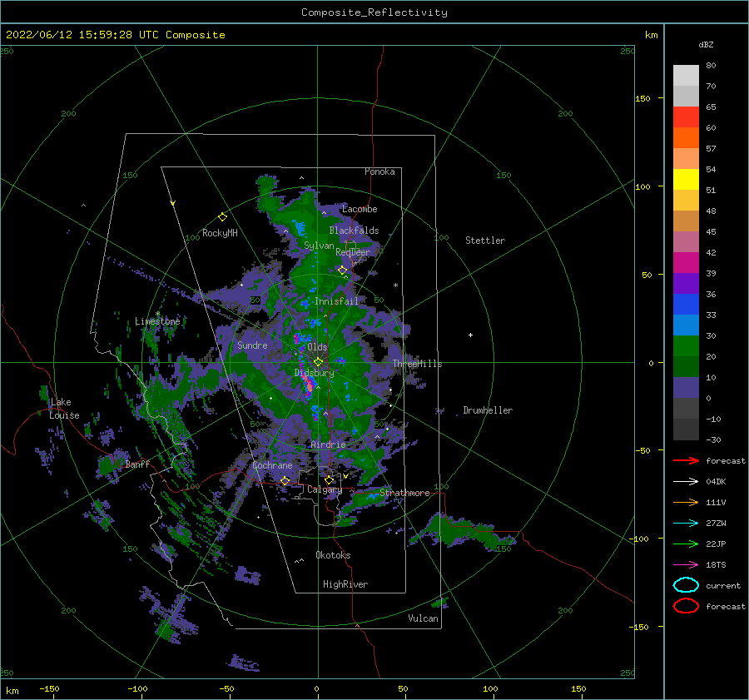Viewport: 749px width, 700px height.
Task: Click the Vulcan city label
Action: (x=423, y=618)
